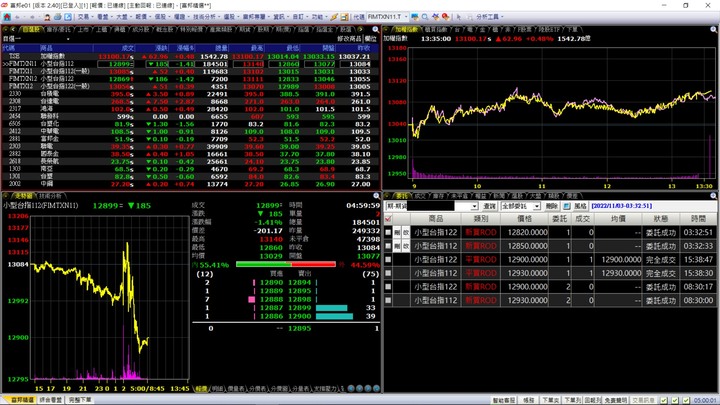The height and width of the screenshot is (405, 720).
Task: Click the 查詢 query button
Action: pos(489,206)
